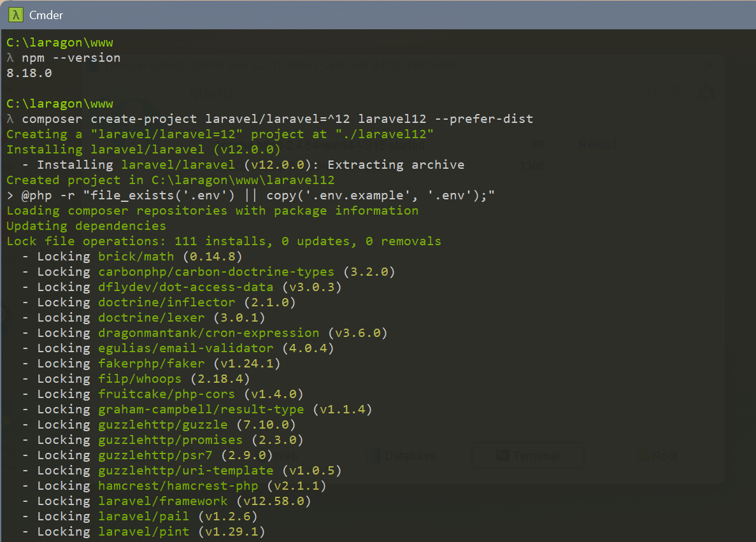
Task: Click the 'guzzlehttp/psr7' package name
Action: [x=155, y=455]
